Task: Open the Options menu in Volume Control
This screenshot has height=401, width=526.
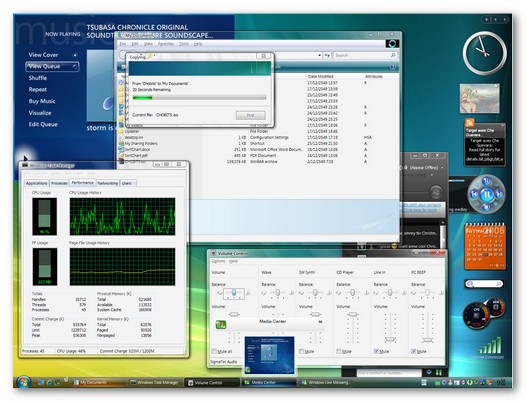Action: pyautogui.click(x=218, y=261)
